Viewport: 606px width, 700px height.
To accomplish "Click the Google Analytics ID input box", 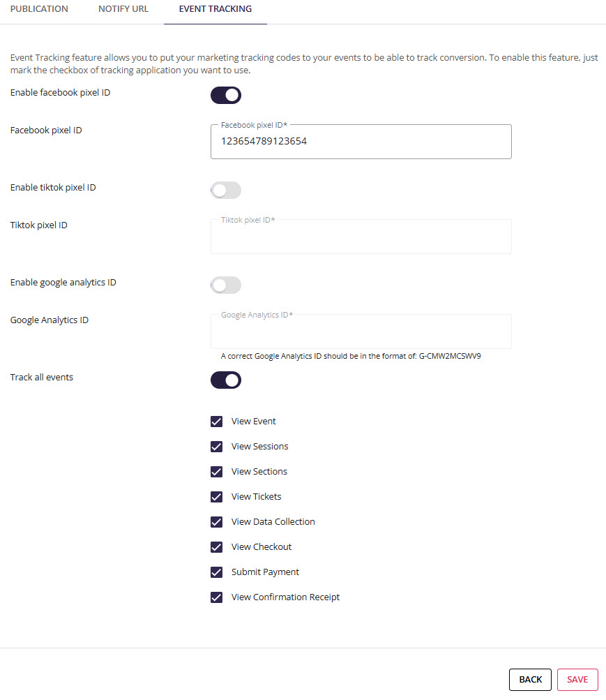I will (361, 332).
